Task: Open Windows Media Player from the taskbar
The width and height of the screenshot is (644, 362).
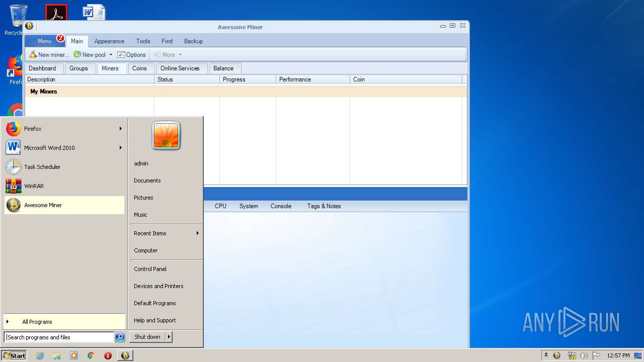Action: point(74,355)
